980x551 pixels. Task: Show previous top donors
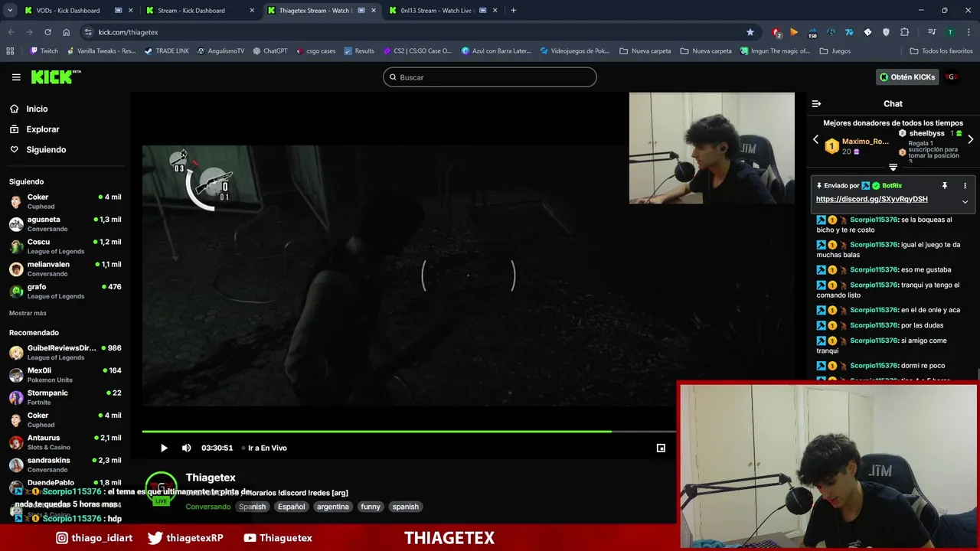click(815, 139)
